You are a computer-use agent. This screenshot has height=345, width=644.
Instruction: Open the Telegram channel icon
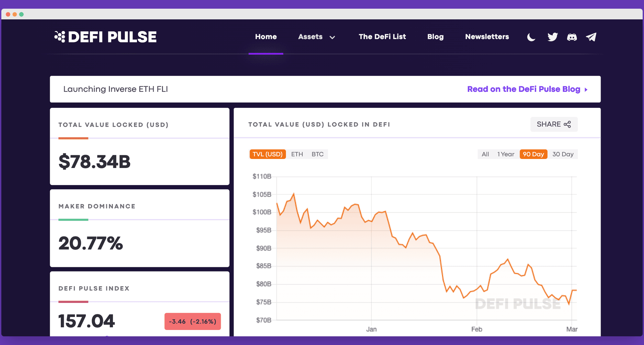[x=591, y=37]
